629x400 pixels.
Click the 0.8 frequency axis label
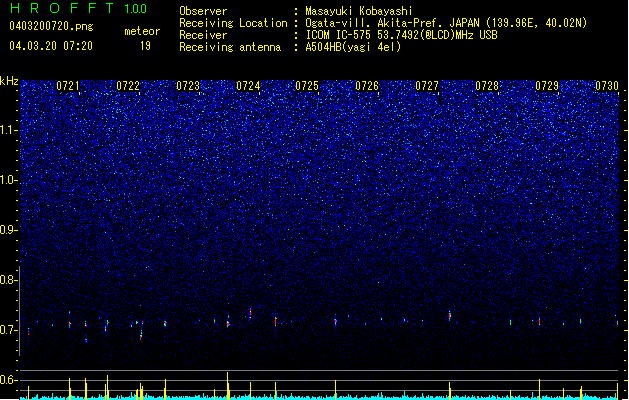8,280
